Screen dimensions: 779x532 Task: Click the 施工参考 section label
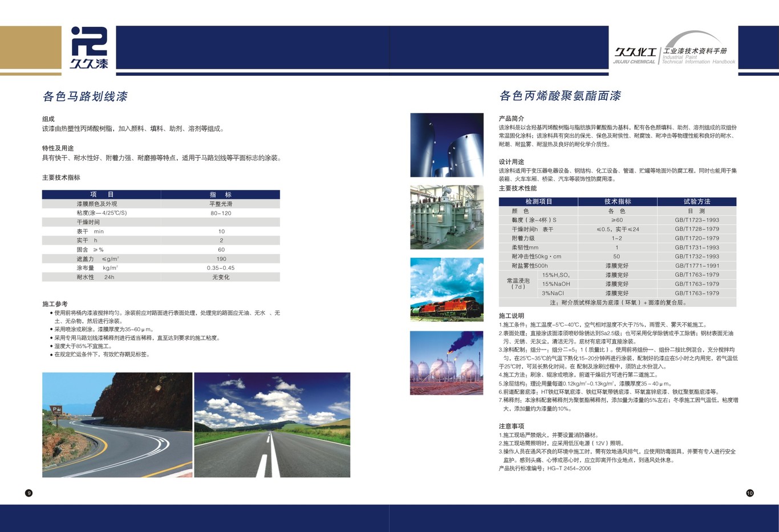pyautogui.click(x=55, y=304)
